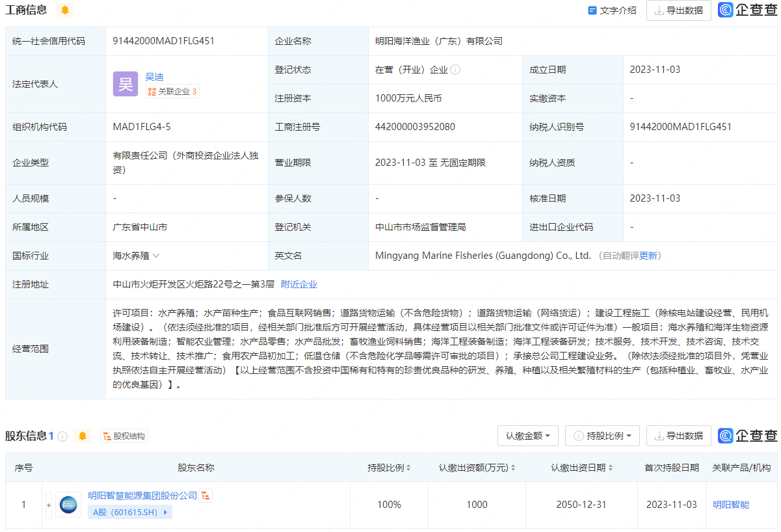
Task: Click the bell alert icon beside 工商信息
Action: [x=64, y=10]
